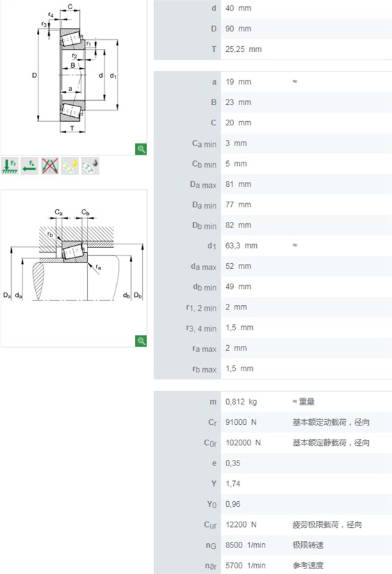This screenshot has height=574, width=392.
Task: Select the rb max value 1,5 mm
Action: pyautogui.click(x=239, y=369)
